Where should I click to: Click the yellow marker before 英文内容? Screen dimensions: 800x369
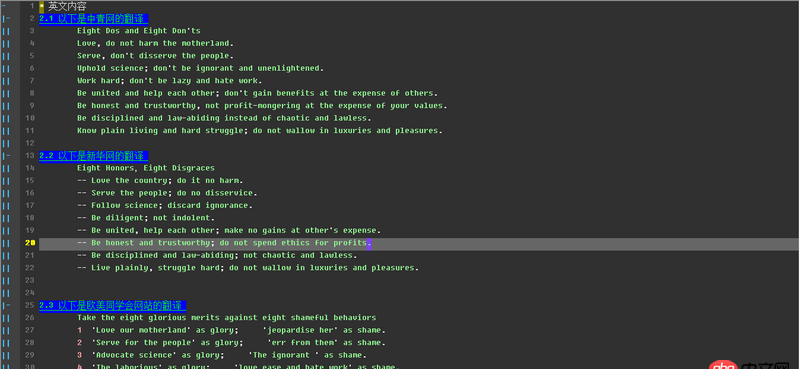42,7
